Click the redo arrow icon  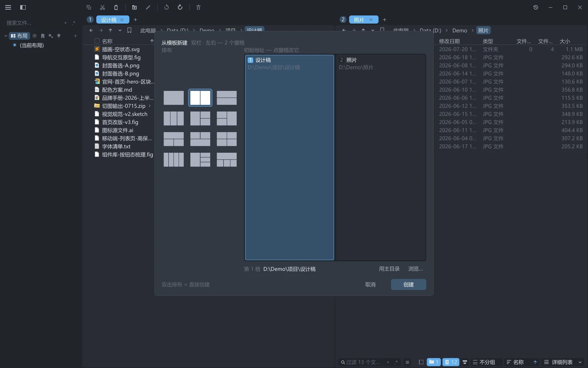tap(180, 7)
